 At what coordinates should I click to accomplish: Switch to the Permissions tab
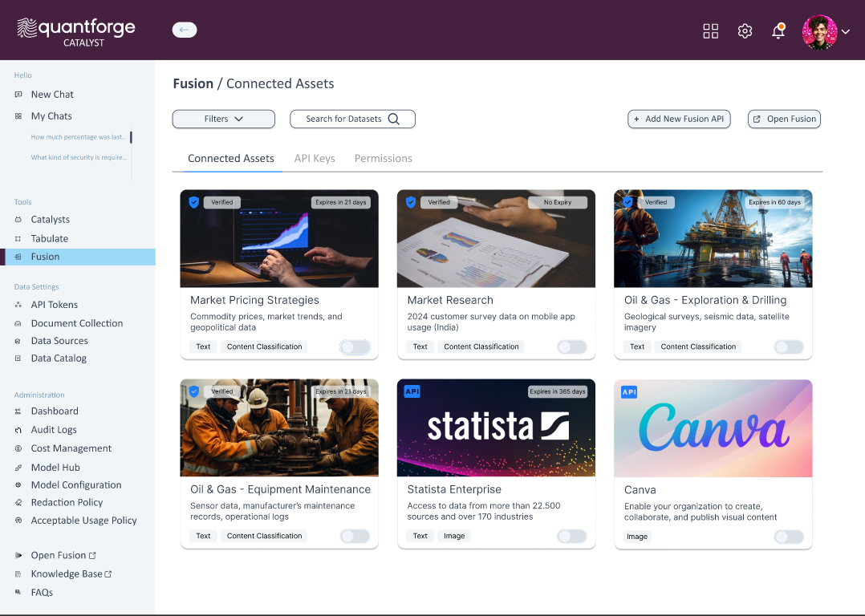point(383,158)
